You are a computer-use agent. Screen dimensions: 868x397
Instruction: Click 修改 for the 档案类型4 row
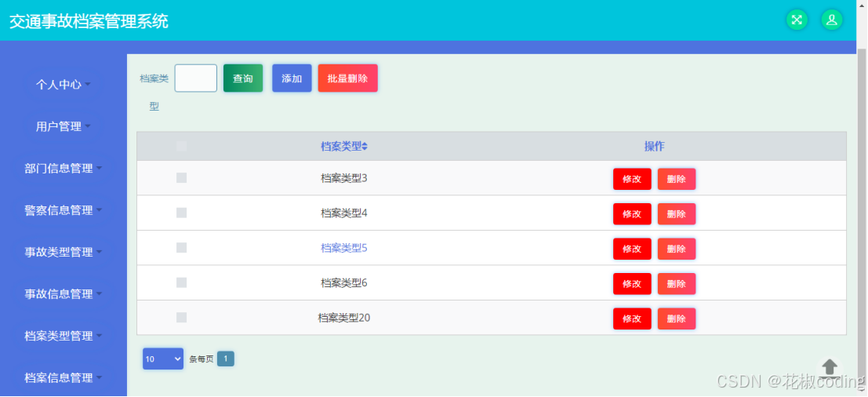pyautogui.click(x=632, y=213)
